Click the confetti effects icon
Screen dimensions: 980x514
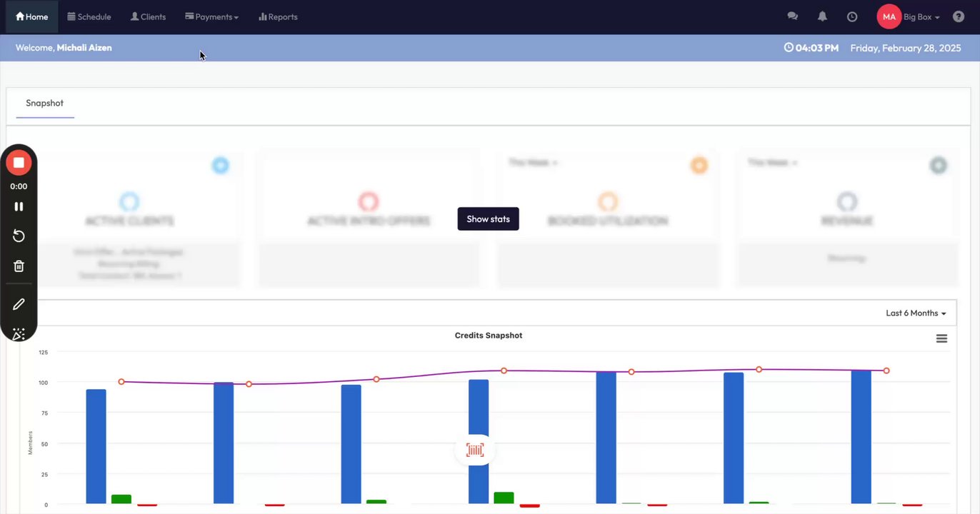coord(19,334)
